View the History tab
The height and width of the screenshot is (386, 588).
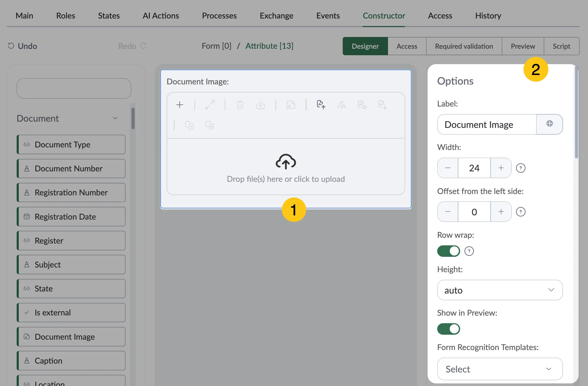coord(488,16)
